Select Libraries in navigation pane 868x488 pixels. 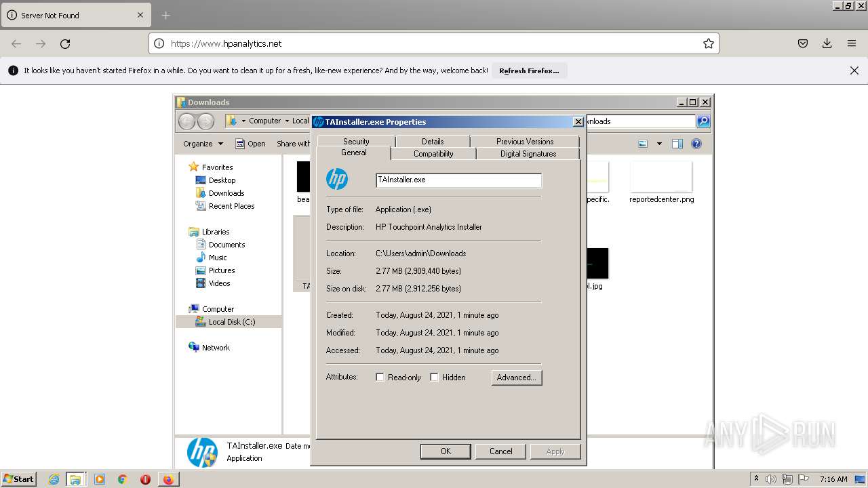pyautogui.click(x=216, y=232)
